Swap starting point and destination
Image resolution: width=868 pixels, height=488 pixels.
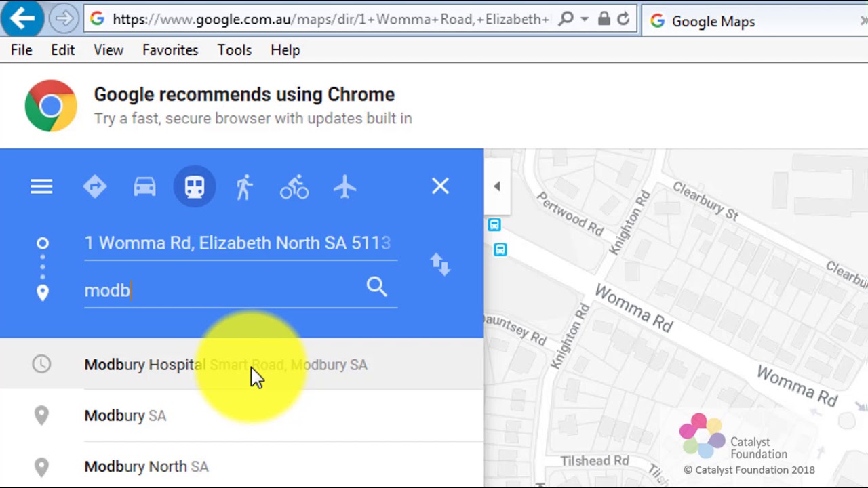(440, 264)
